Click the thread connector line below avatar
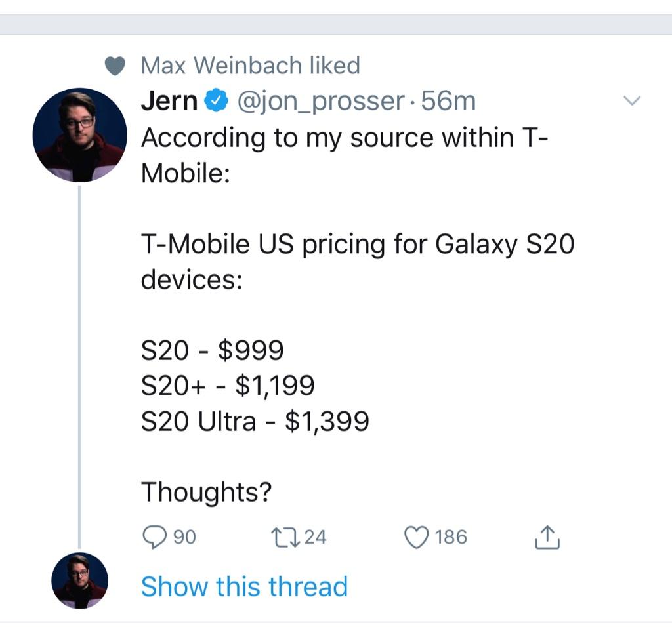 [79, 367]
